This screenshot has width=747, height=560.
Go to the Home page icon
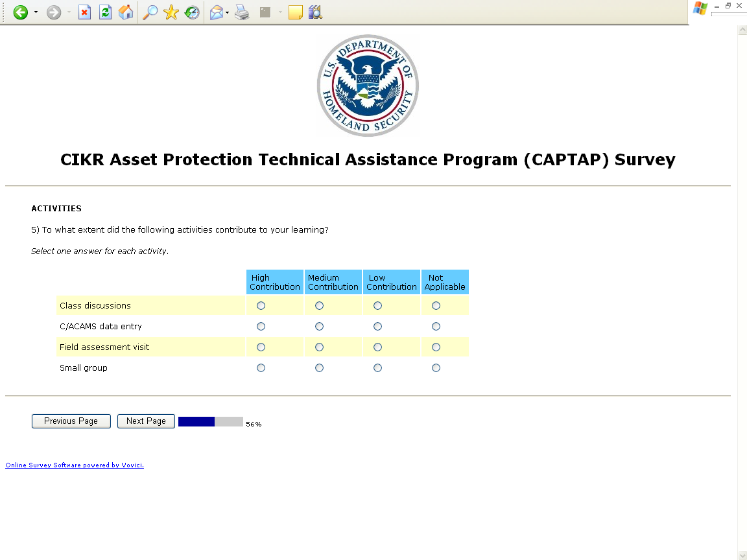click(126, 12)
